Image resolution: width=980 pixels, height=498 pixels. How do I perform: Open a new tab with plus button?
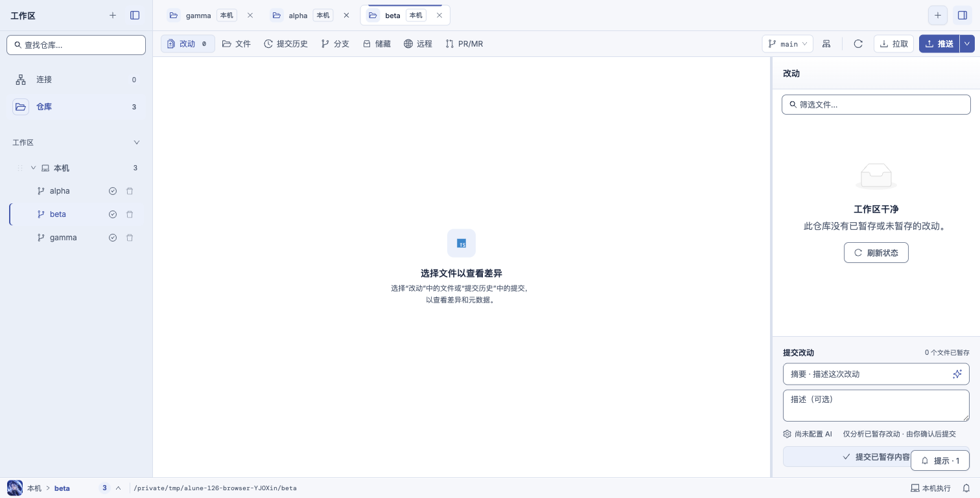(938, 16)
